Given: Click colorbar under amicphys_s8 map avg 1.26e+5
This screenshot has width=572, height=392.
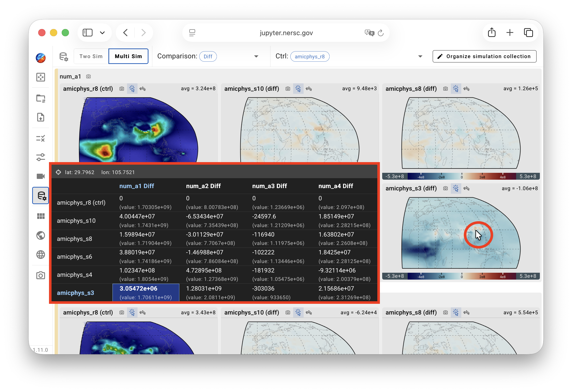Looking at the screenshot, I should pos(461,176).
